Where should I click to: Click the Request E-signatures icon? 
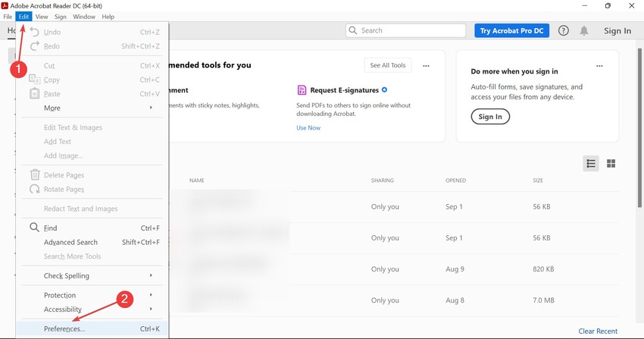pyautogui.click(x=302, y=89)
